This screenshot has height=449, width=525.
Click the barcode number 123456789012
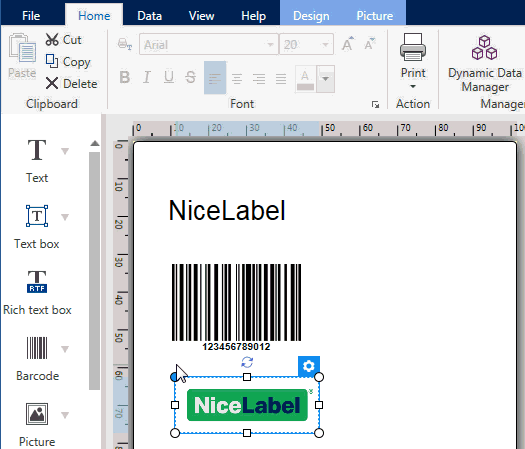point(236,347)
